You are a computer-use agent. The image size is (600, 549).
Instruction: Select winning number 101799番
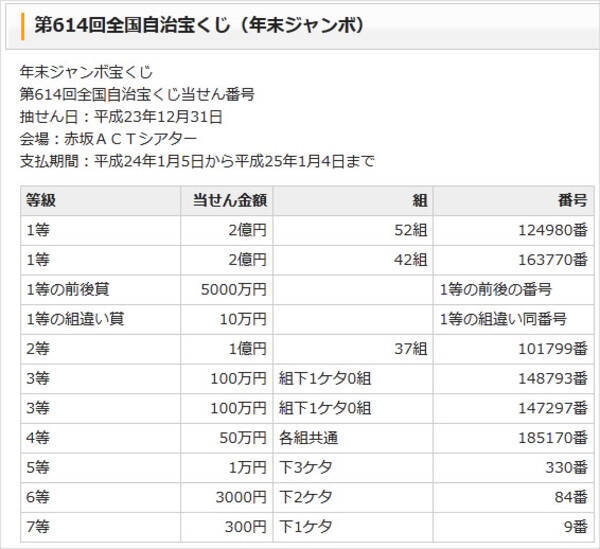point(549,349)
